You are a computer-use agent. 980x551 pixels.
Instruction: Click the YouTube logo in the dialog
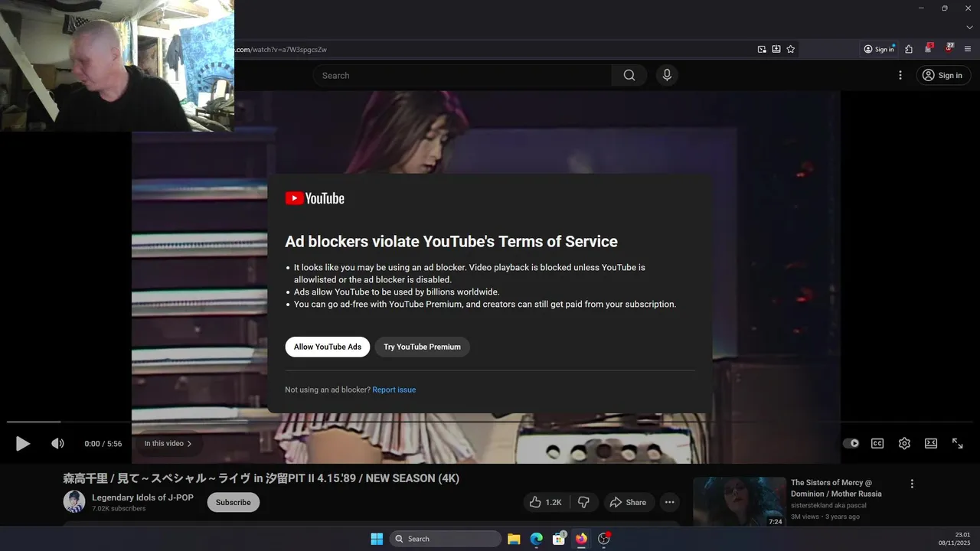[315, 198]
